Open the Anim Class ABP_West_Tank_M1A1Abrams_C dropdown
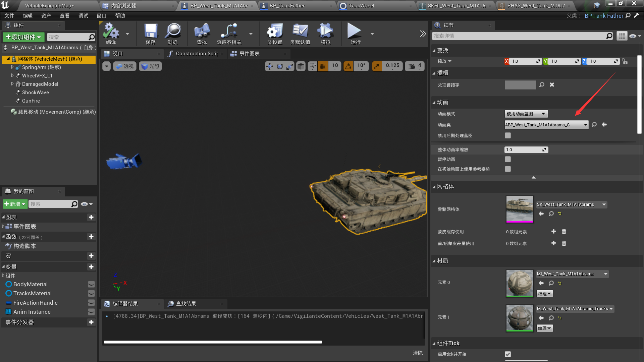 pyautogui.click(x=546, y=125)
